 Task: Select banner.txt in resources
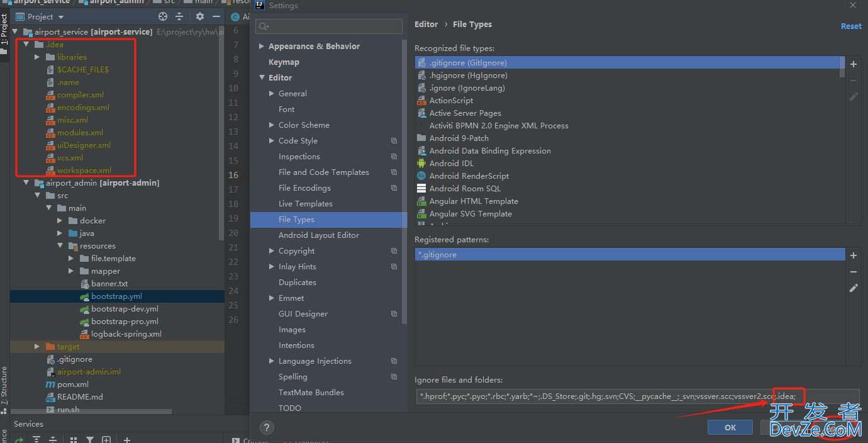tap(109, 284)
